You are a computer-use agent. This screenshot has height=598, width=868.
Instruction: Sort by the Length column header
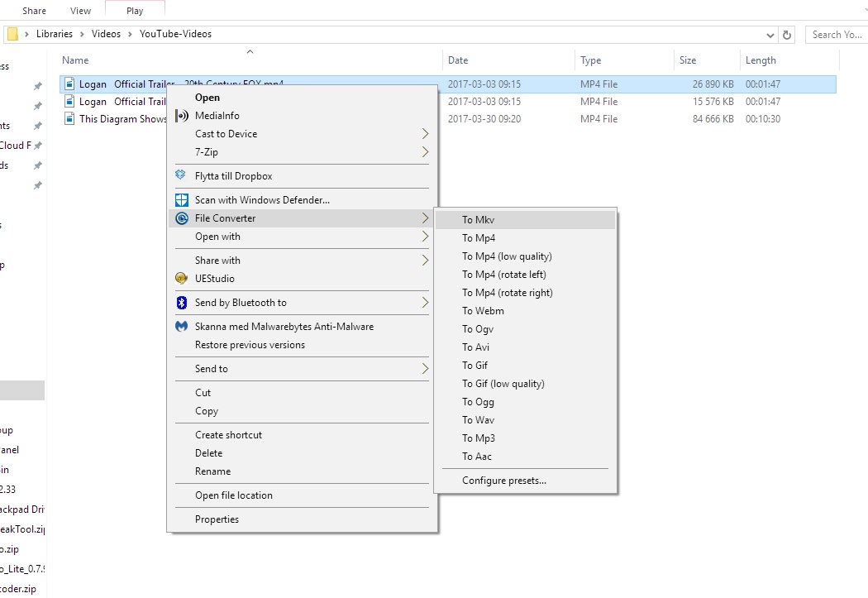coord(790,60)
